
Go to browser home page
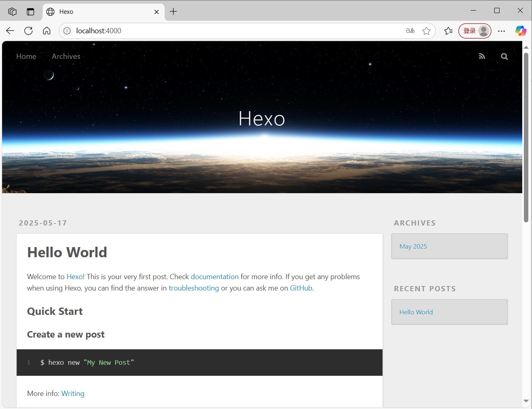[x=47, y=31]
